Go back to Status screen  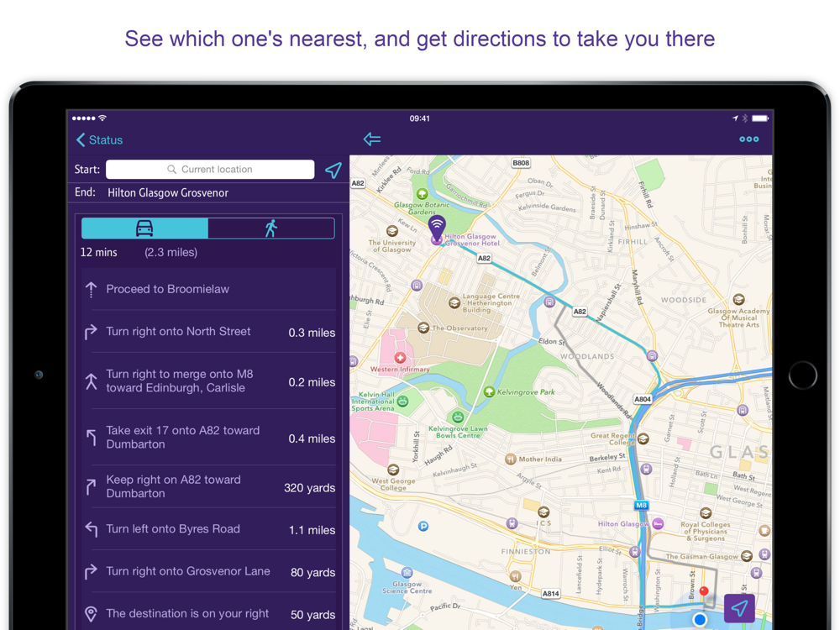tap(100, 139)
